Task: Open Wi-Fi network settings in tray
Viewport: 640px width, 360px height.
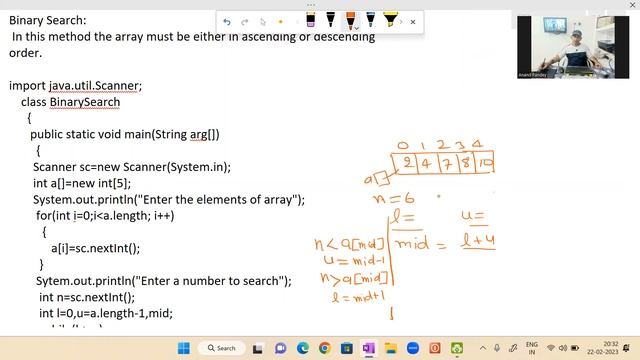Action: pos(551,348)
